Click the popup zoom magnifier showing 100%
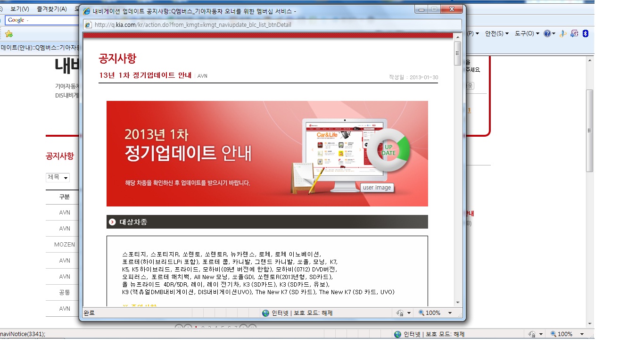This screenshot has height=362, width=644. [x=421, y=313]
